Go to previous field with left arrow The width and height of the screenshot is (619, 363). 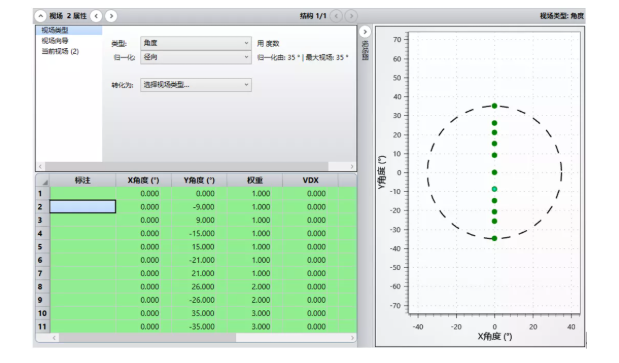coord(96,16)
